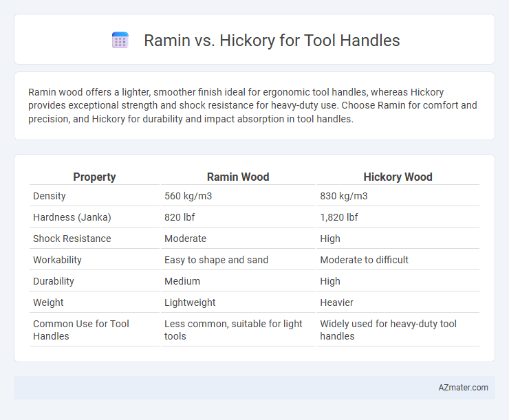Select the '830 kg/m3' cell

[344, 196]
